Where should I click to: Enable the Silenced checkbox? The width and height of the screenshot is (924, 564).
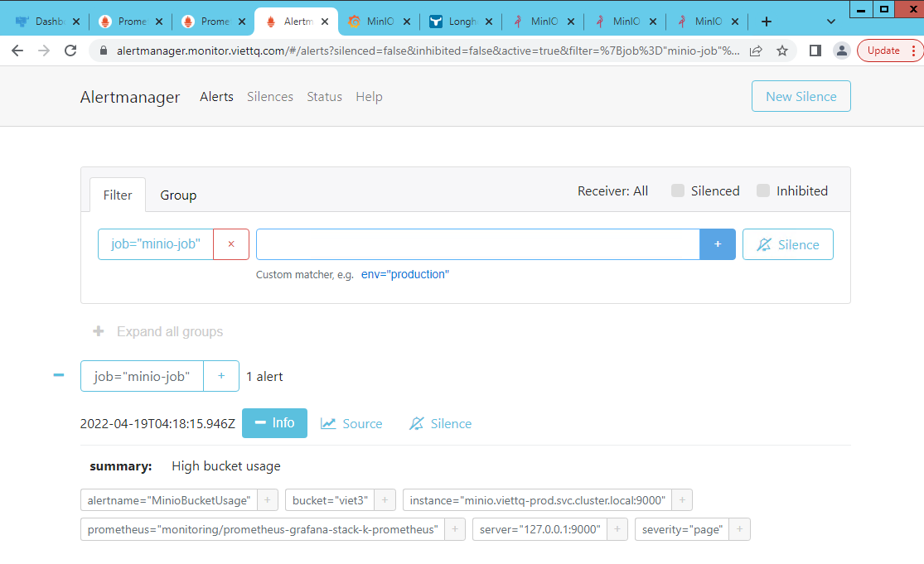coord(678,190)
